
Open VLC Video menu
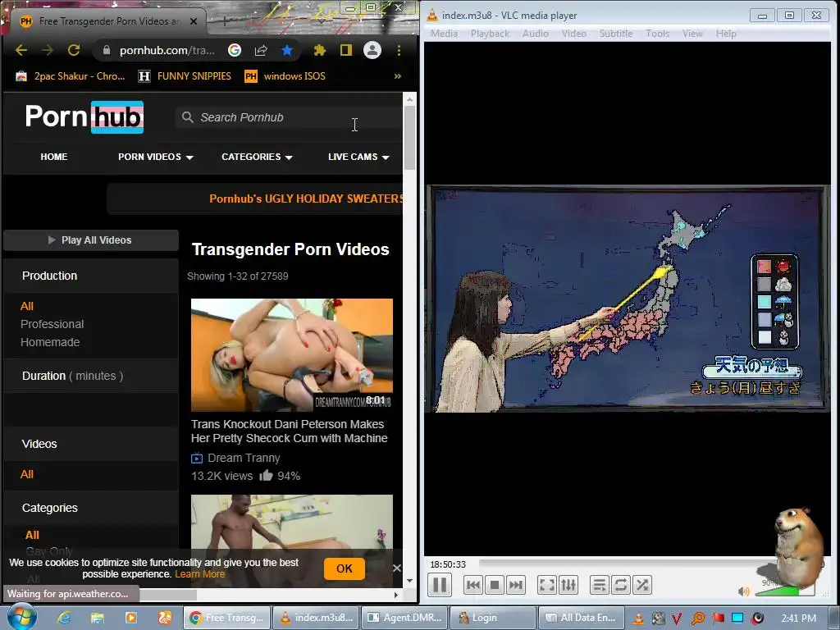tap(573, 33)
